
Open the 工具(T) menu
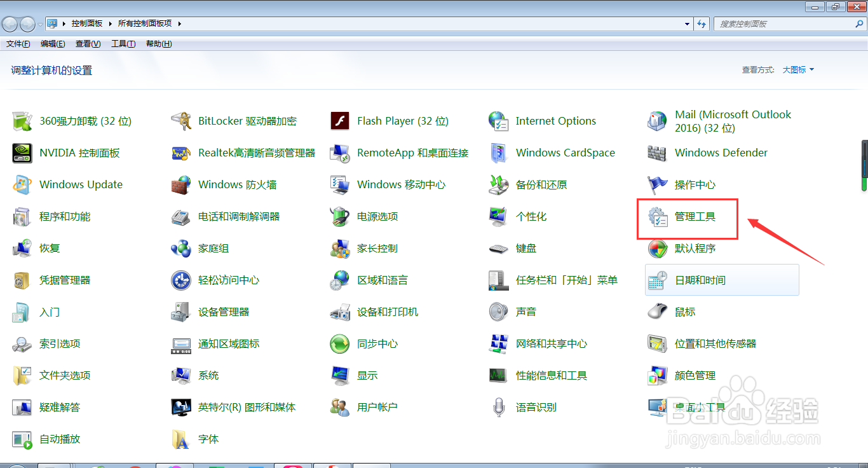click(123, 44)
